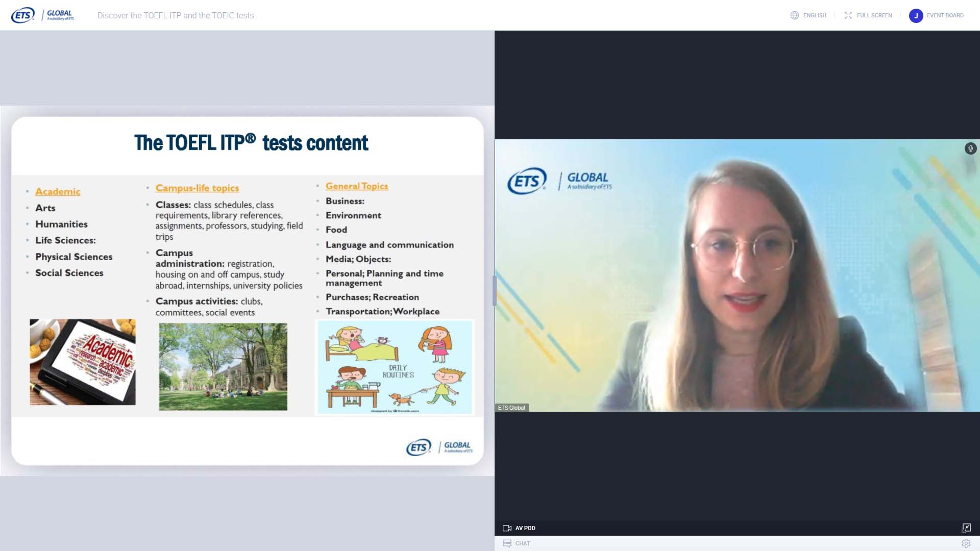The height and width of the screenshot is (551, 980).
Task: Click the 'Food' bullet
Action: pyautogui.click(x=336, y=230)
